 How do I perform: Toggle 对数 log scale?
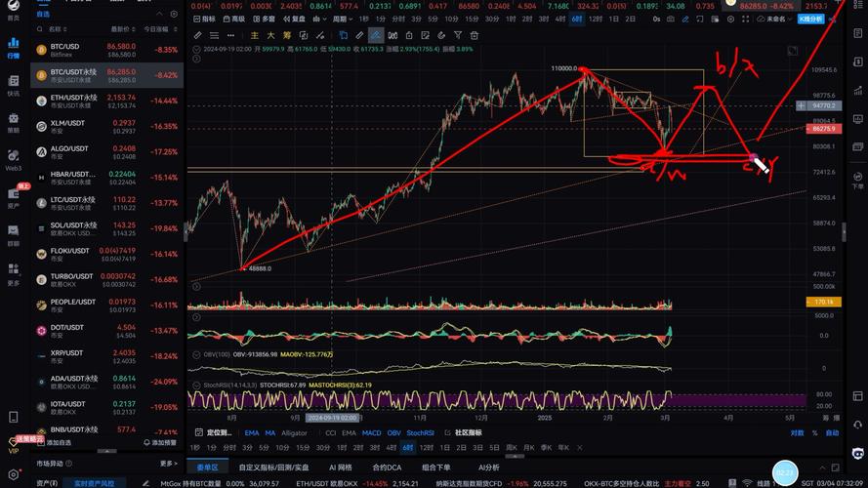tap(797, 432)
